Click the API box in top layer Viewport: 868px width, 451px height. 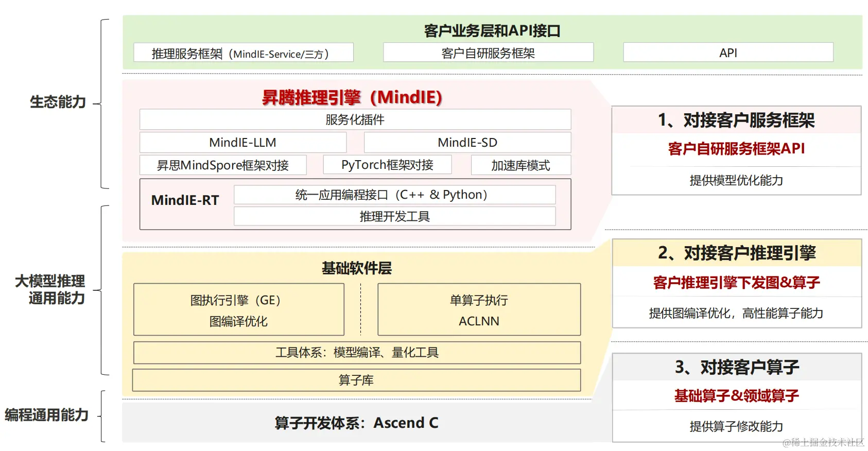pos(728,53)
